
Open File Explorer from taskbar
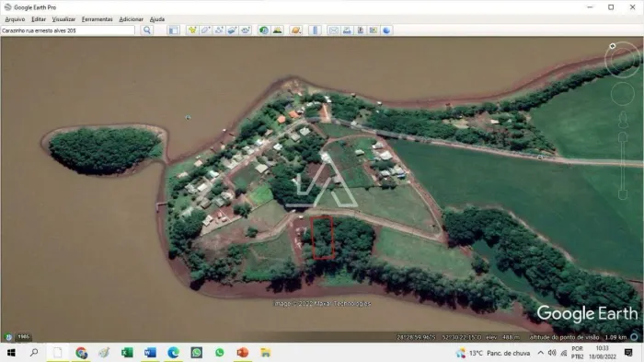pyautogui.click(x=266, y=353)
